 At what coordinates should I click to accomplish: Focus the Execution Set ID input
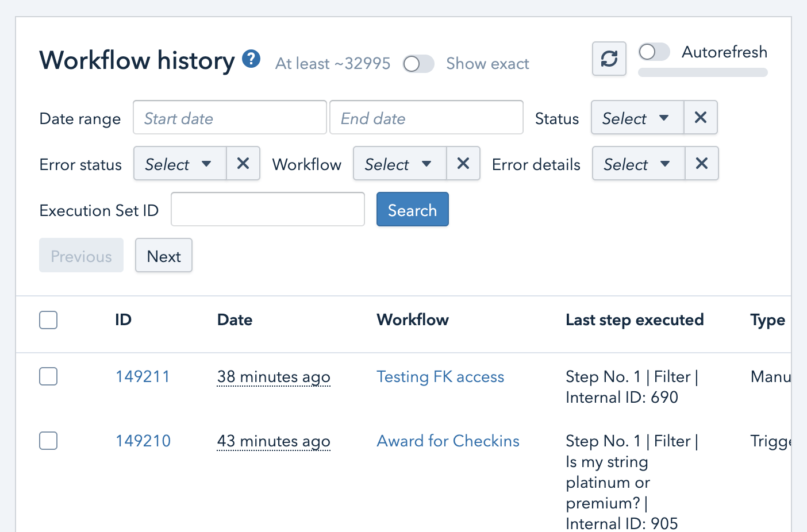[x=268, y=210]
